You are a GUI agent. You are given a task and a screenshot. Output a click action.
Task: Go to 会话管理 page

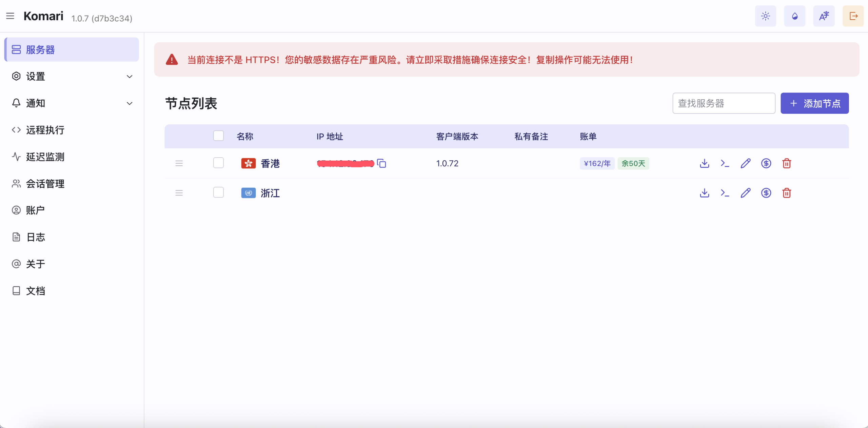[45, 184]
